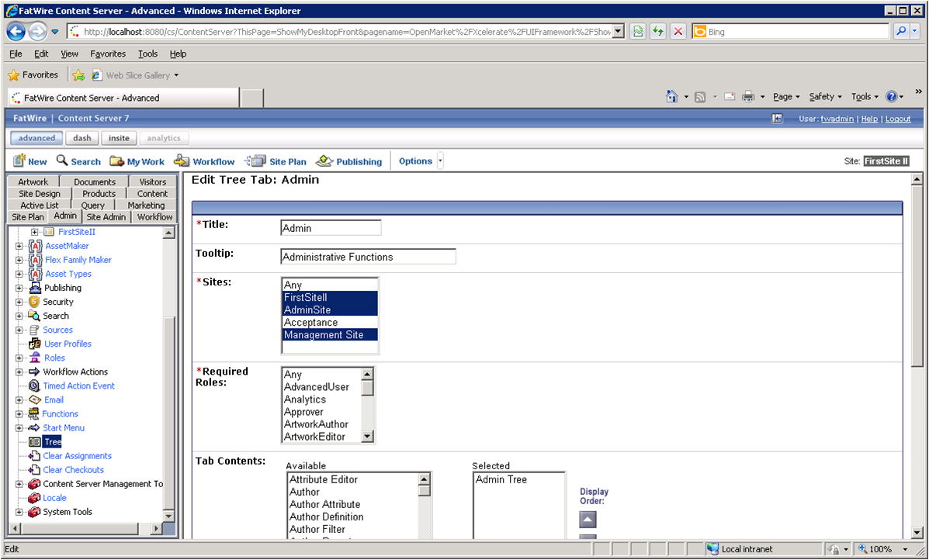Expand the System Tools tree node
Viewport: 929px width, 560px height.
19,512
